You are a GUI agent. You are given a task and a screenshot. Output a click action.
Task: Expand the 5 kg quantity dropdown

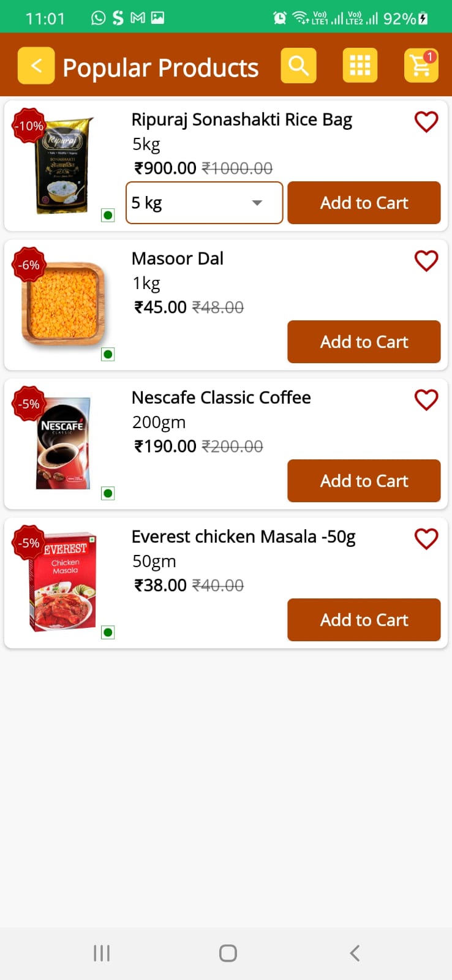tap(205, 203)
